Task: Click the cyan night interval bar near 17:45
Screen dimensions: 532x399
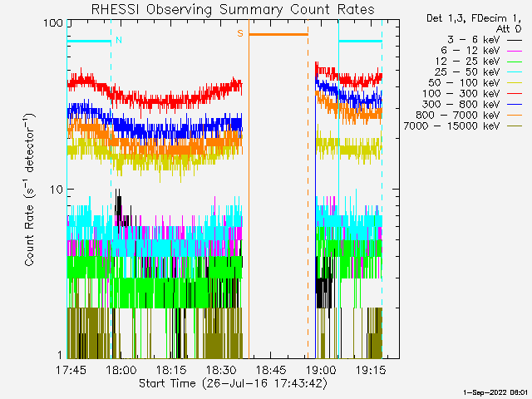Action: (x=89, y=42)
